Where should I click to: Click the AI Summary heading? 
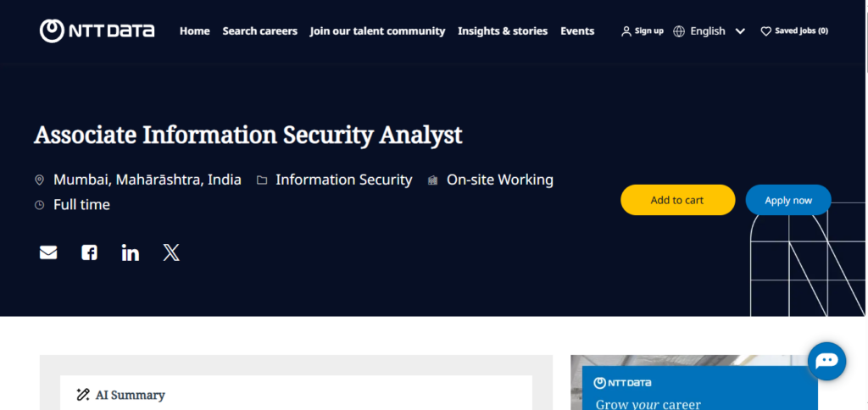coord(130,395)
